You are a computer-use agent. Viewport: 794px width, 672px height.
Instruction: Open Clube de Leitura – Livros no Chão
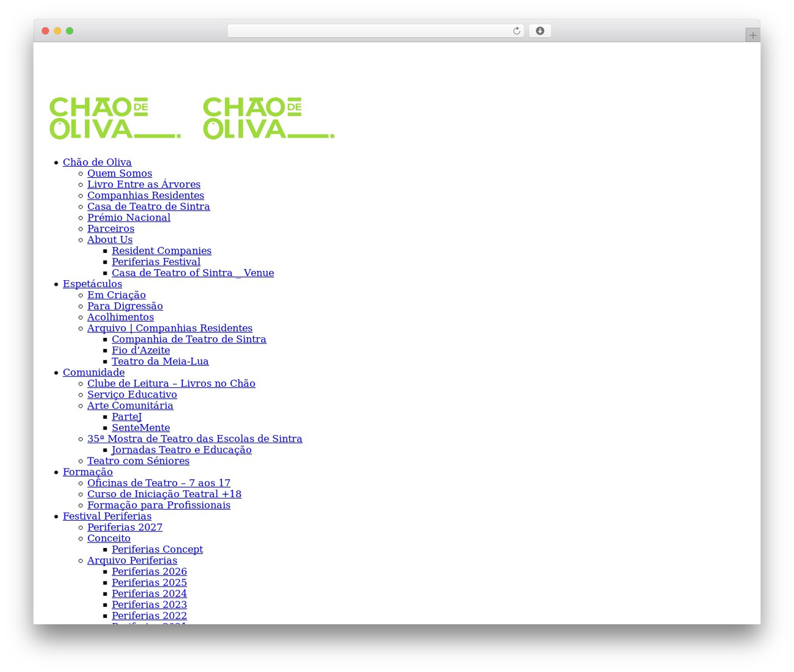coord(171,384)
